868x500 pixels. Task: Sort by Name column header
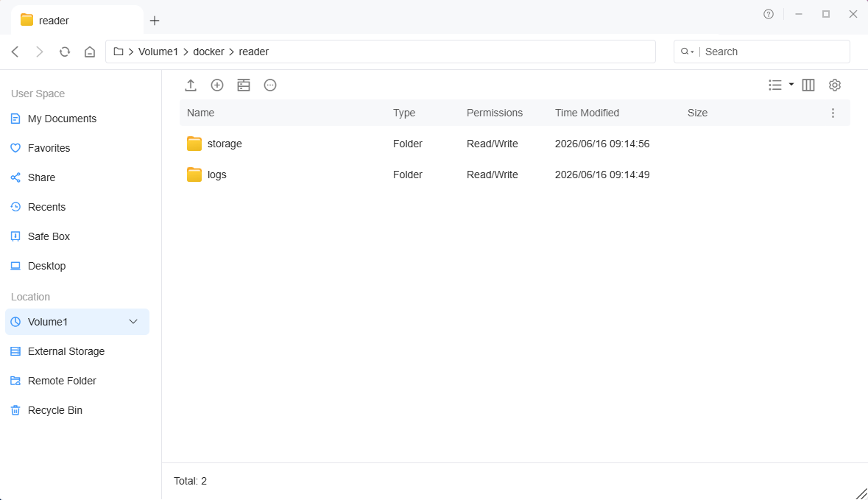(200, 113)
